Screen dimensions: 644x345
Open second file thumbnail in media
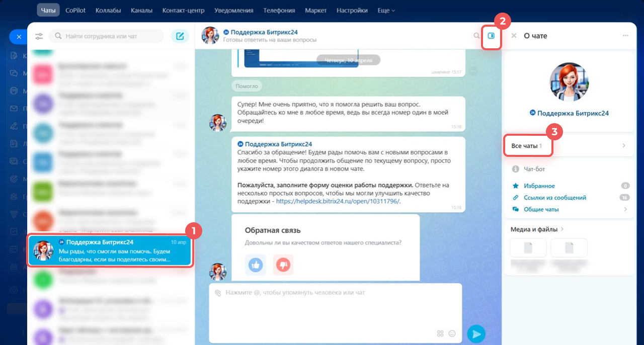[569, 248]
